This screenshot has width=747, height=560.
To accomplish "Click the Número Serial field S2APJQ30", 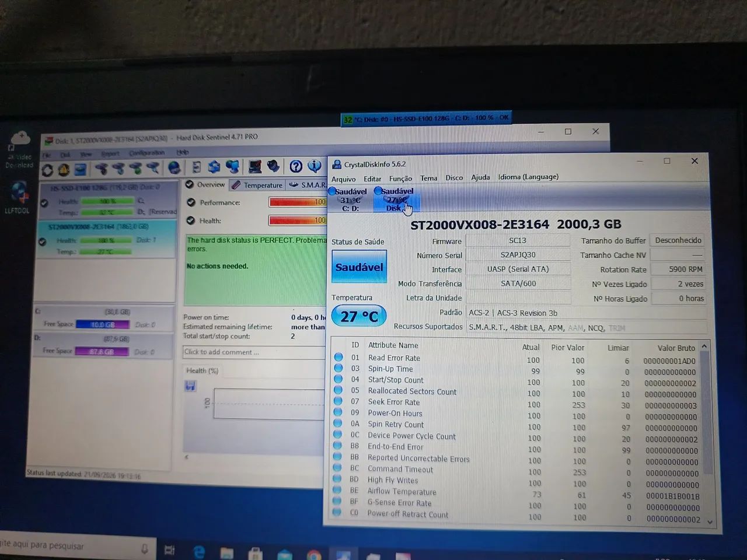I will (518, 255).
